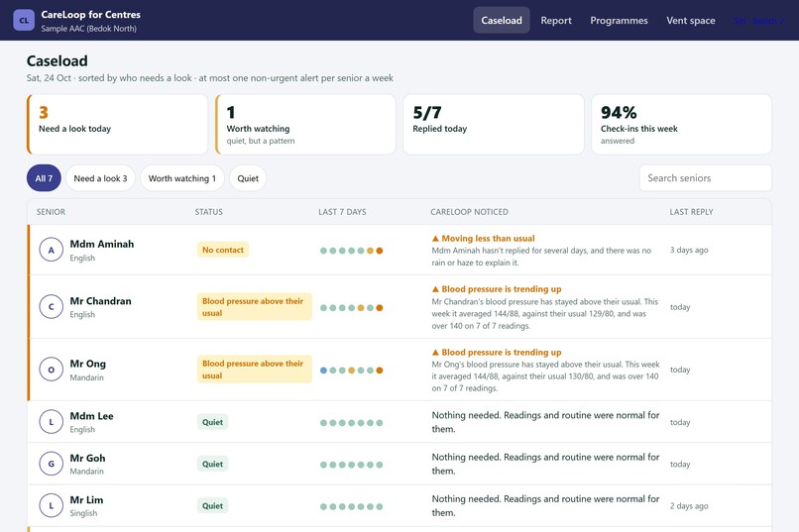Viewport: 799px width, 532px height.
Task: Click the CARELOOP NOTICED column header
Action: [x=469, y=212]
